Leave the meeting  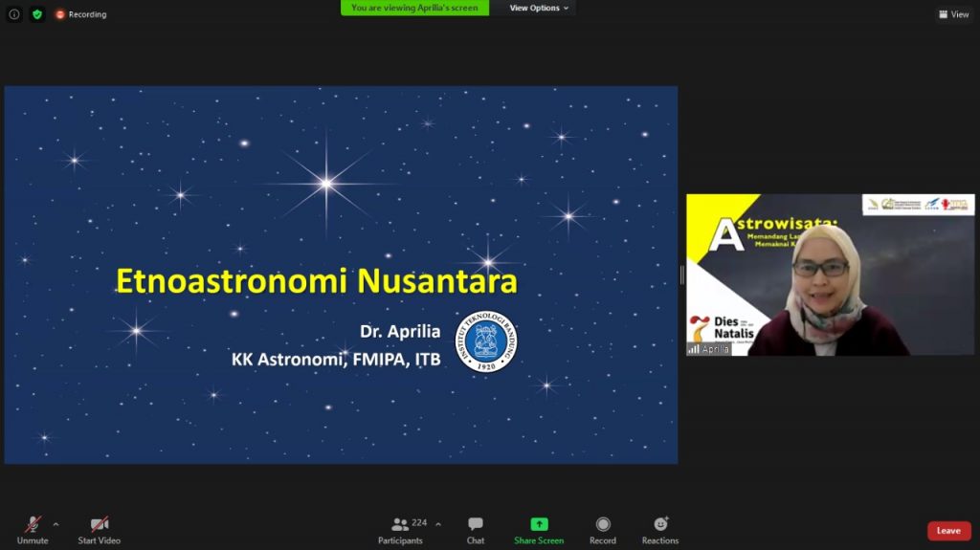948,531
